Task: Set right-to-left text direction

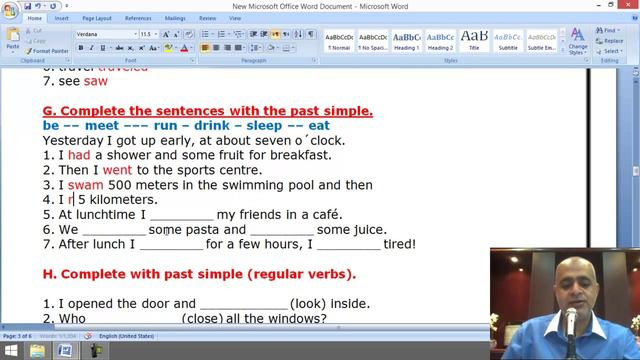Action: click(x=286, y=34)
